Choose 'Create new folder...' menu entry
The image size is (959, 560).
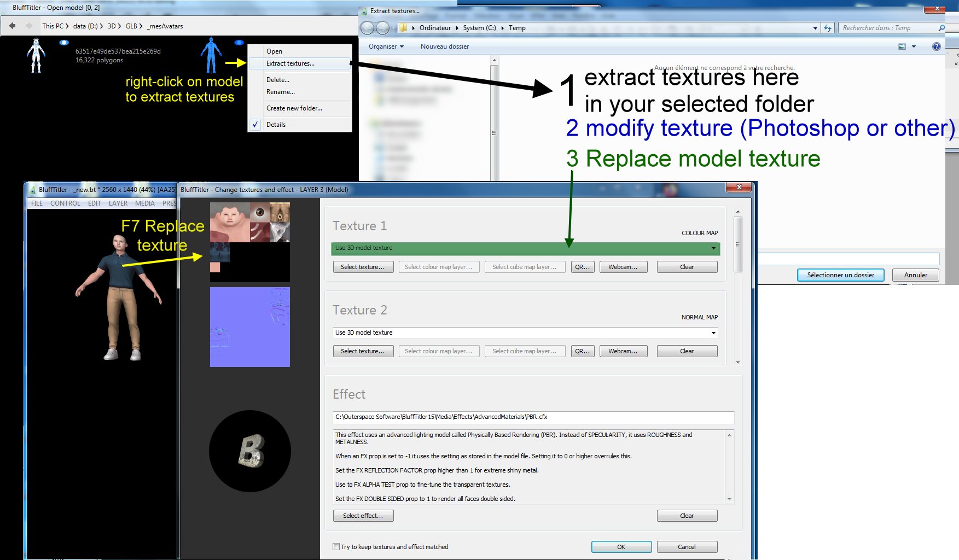(x=299, y=108)
